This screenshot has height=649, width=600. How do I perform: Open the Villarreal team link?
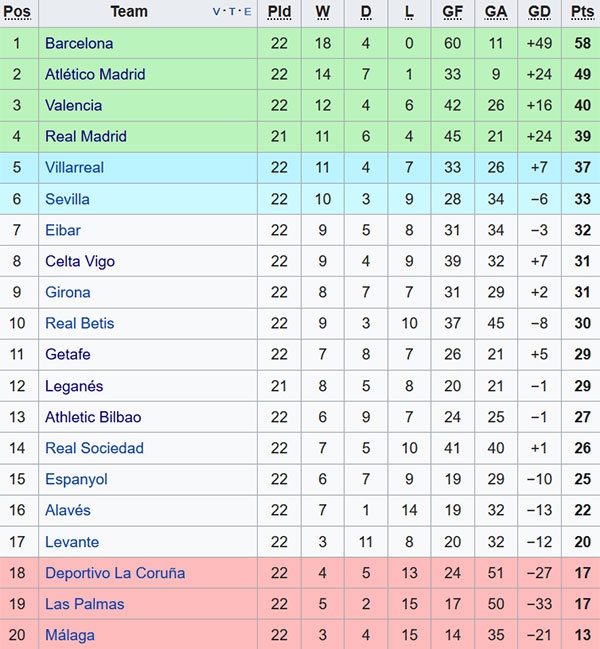(74, 167)
